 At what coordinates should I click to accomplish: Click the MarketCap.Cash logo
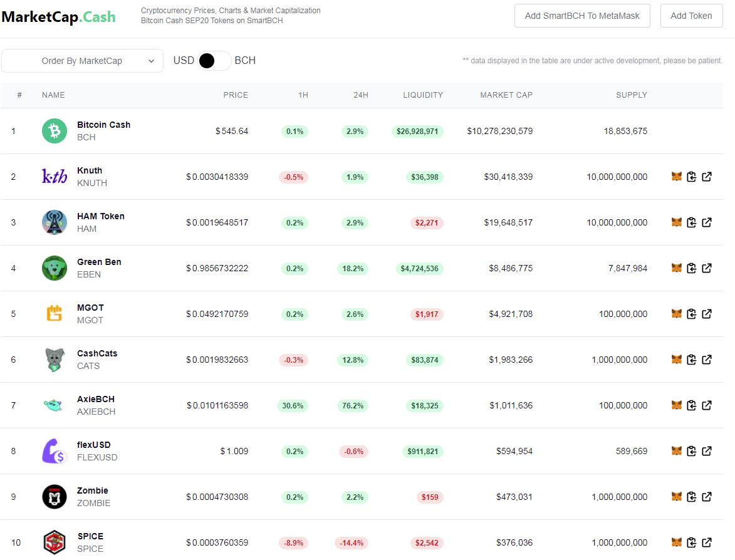point(59,17)
